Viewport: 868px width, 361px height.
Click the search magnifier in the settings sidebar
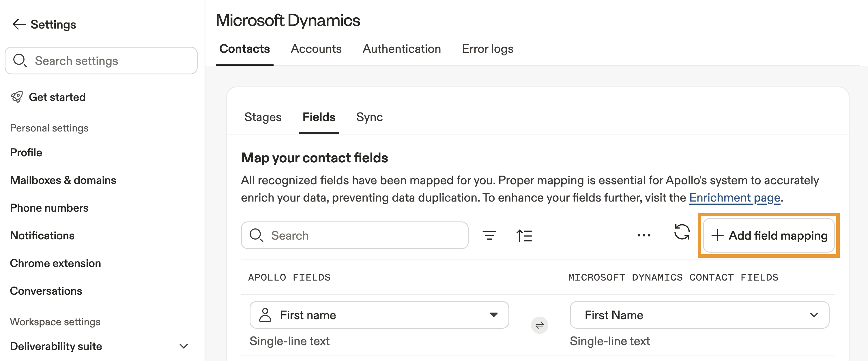(x=20, y=61)
